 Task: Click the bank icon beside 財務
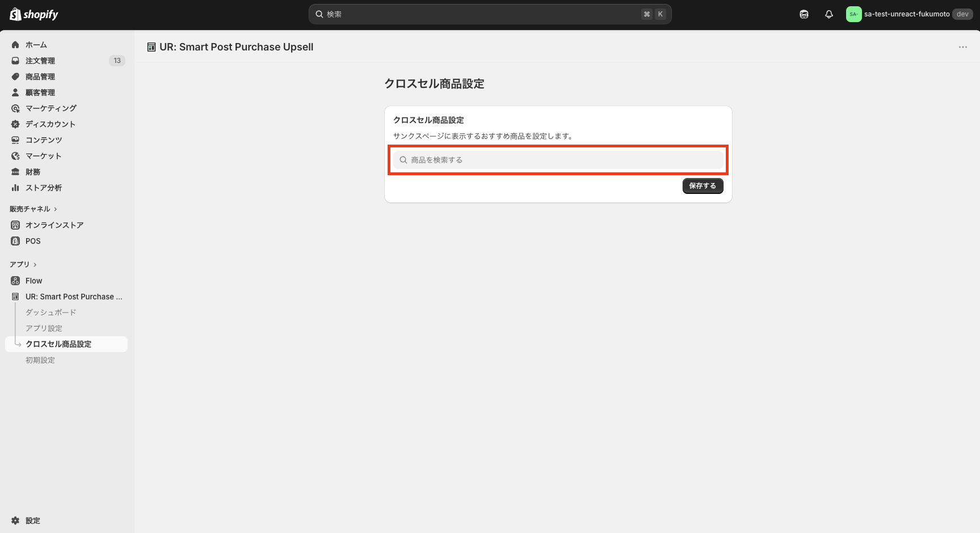pyautogui.click(x=15, y=172)
